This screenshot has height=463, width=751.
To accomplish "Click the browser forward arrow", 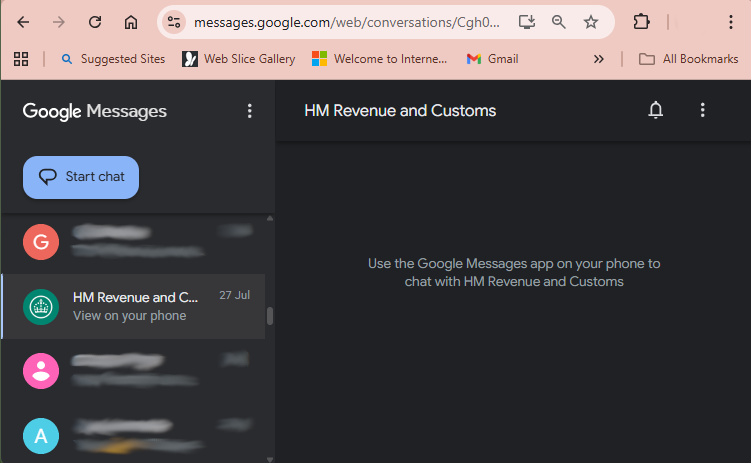I will coord(58,22).
